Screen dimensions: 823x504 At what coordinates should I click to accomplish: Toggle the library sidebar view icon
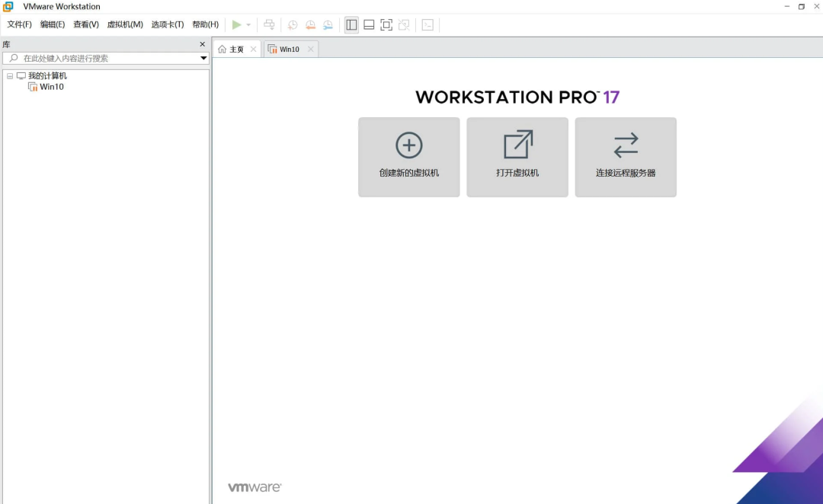351,25
